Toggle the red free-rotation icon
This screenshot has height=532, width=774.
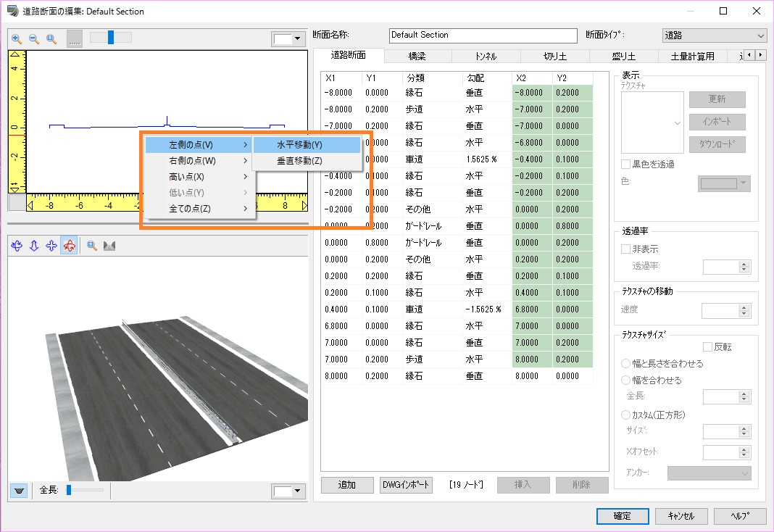coord(70,246)
